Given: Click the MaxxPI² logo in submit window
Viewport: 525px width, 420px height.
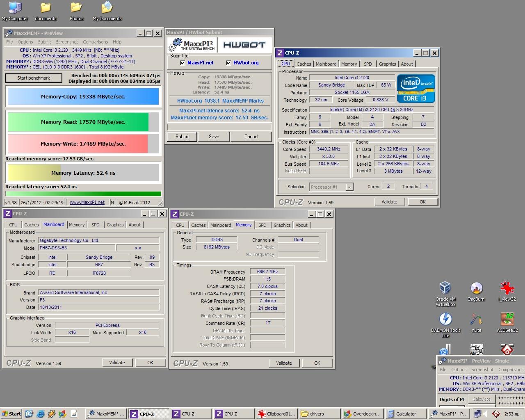Looking at the screenshot, I should tap(192, 45).
